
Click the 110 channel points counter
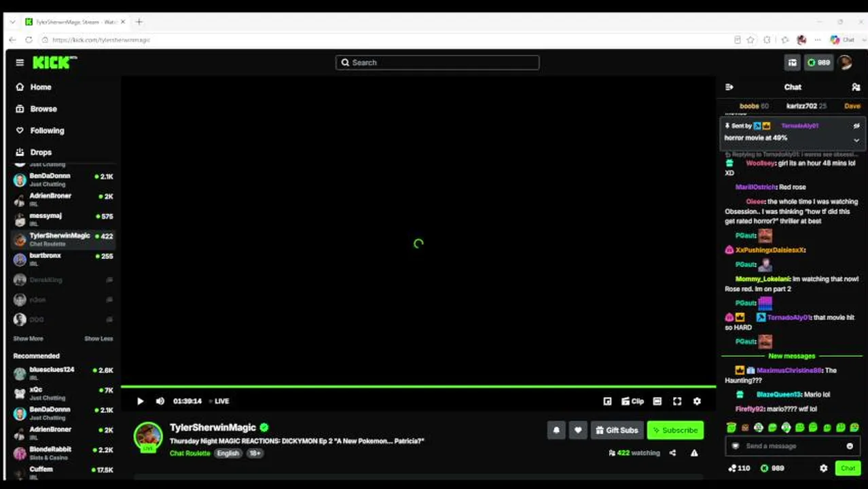[739, 468]
